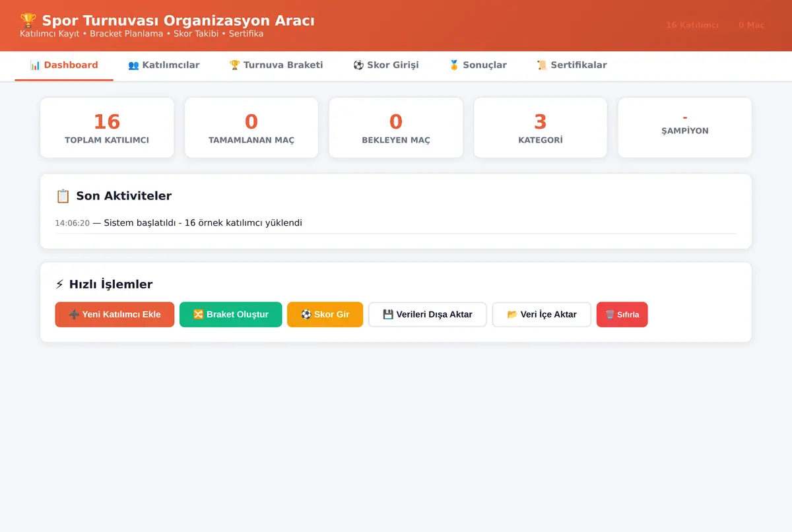Click the orange Skor Gir button
The image size is (792, 532).
[325, 315]
